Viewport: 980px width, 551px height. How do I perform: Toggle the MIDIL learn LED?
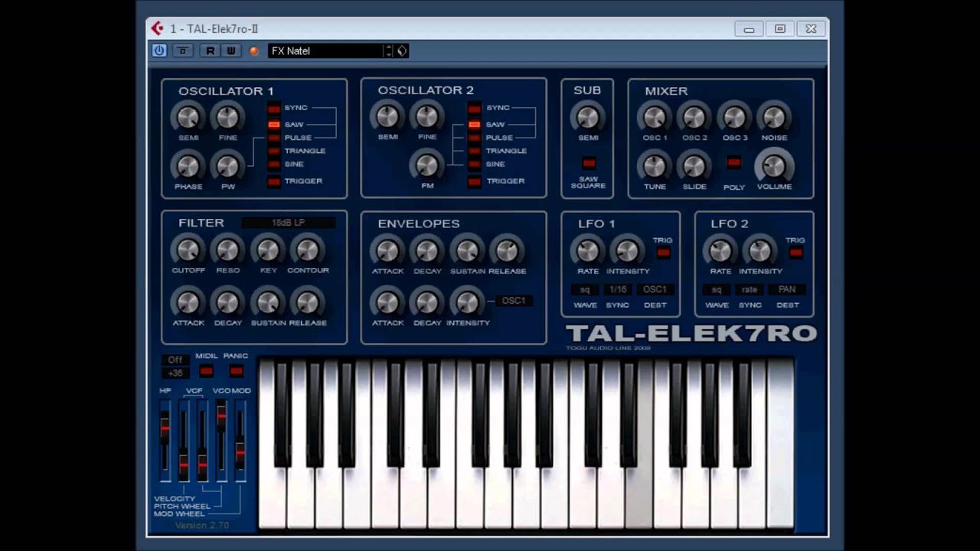(206, 371)
